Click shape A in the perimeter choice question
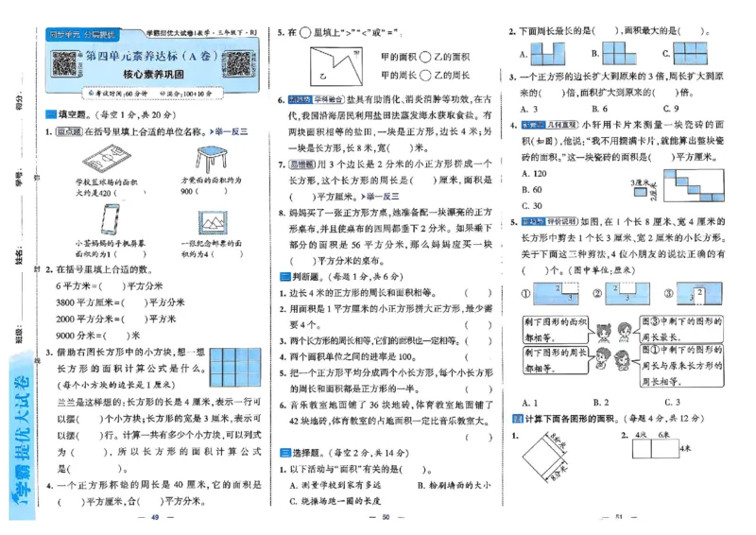Viewport: 756px width, 535px height. 547,54
